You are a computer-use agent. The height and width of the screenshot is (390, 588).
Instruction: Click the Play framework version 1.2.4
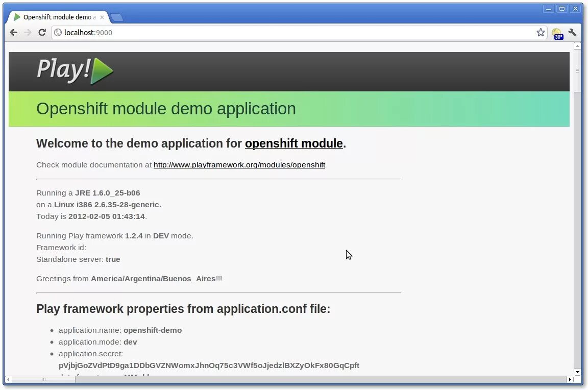134,236
